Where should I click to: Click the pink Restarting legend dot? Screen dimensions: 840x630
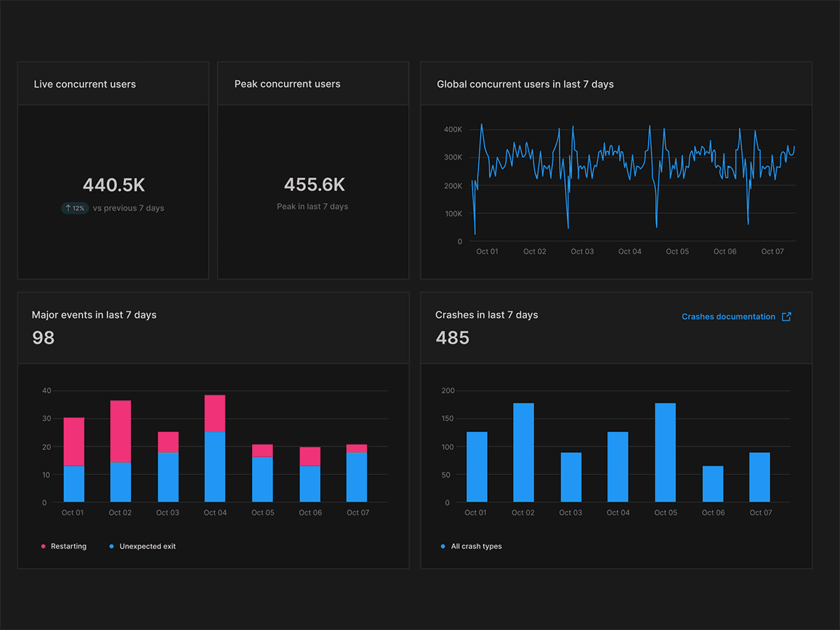tap(43, 546)
